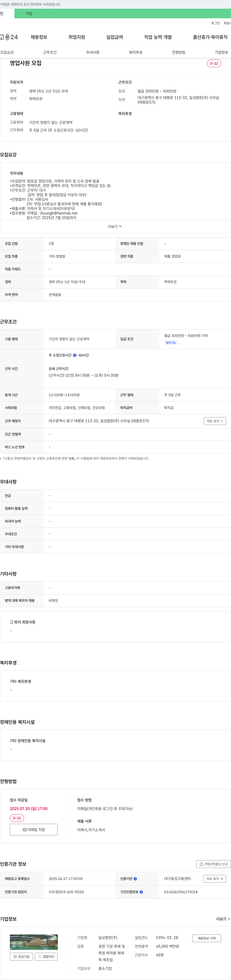Select certification number K140062506270018
Image resolution: width=231 pixels, height=980 pixels.
point(181,892)
